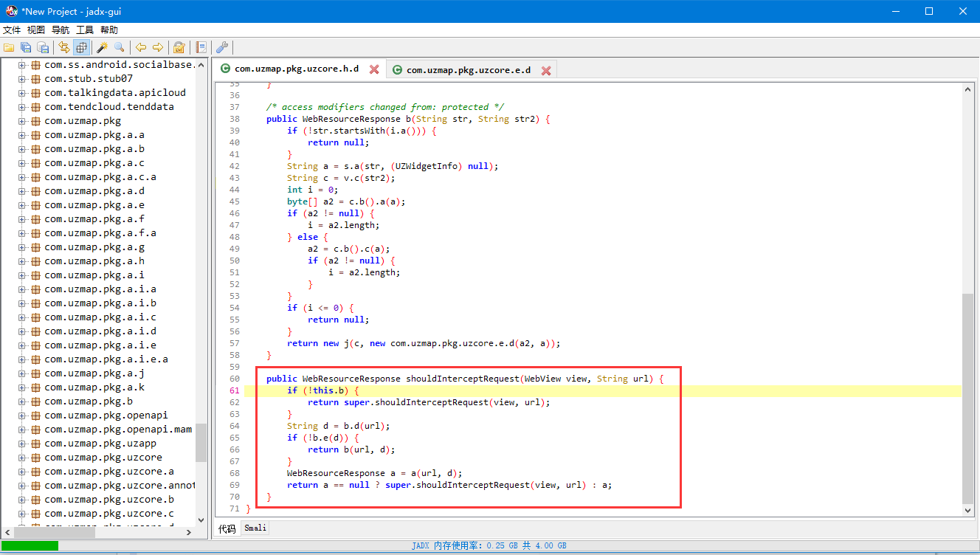Navigate back with the left arrow
Viewport: 980px width, 555px height.
click(140, 48)
